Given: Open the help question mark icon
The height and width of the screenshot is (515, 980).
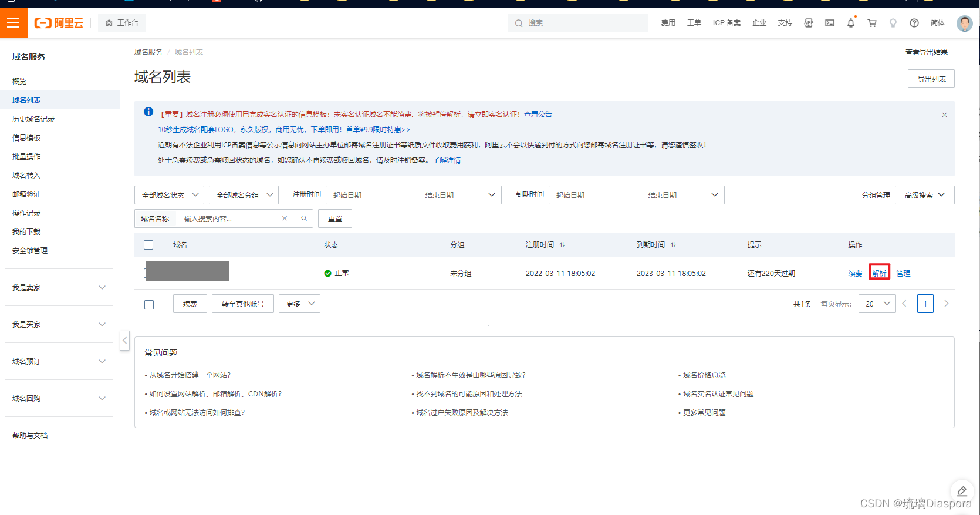Looking at the screenshot, I should pos(914,23).
